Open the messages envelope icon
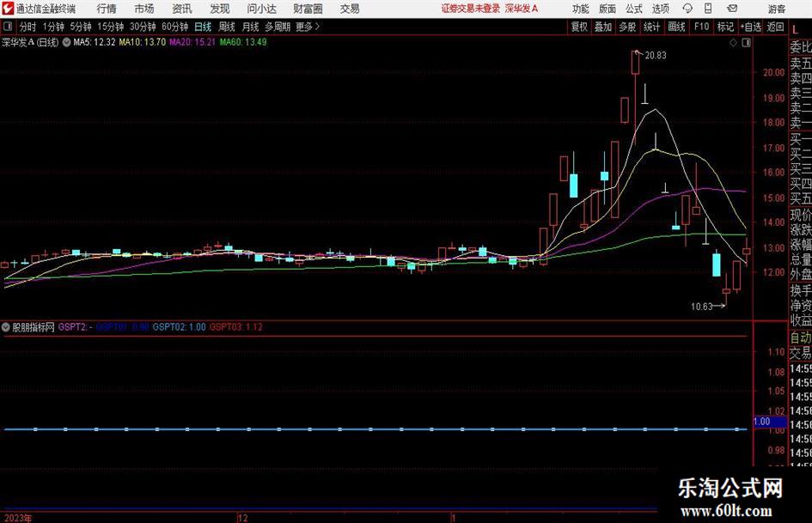The height and width of the screenshot is (523, 812). pos(732,9)
